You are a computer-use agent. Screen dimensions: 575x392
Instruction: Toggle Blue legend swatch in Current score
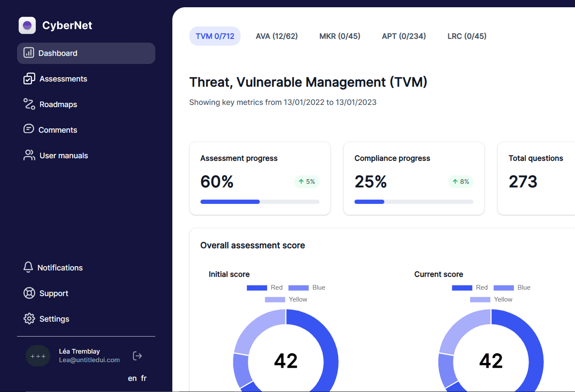tap(504, 288)
